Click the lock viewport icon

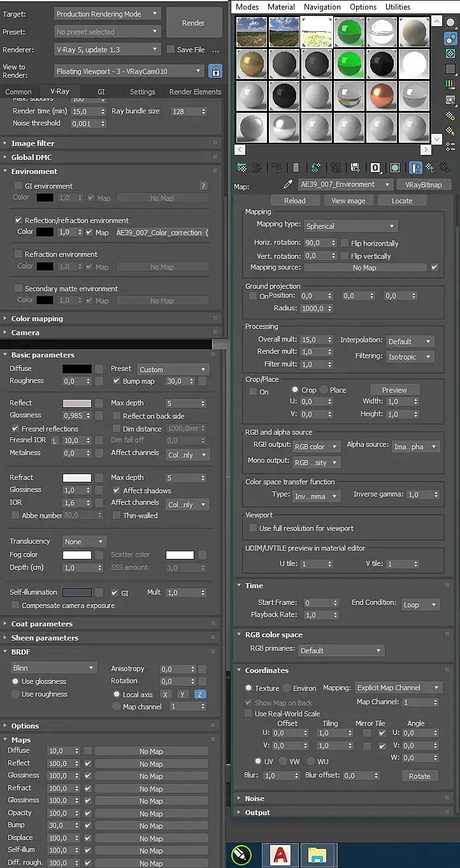point(216,71)
